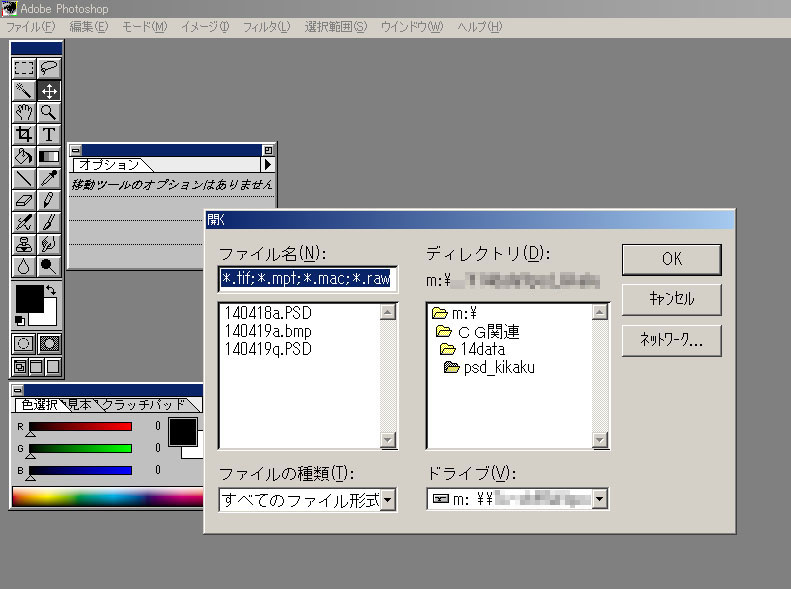This screenshot has width=791, height=589.
Task: Open the イメージ menu
Action: [x=205, y=27]
